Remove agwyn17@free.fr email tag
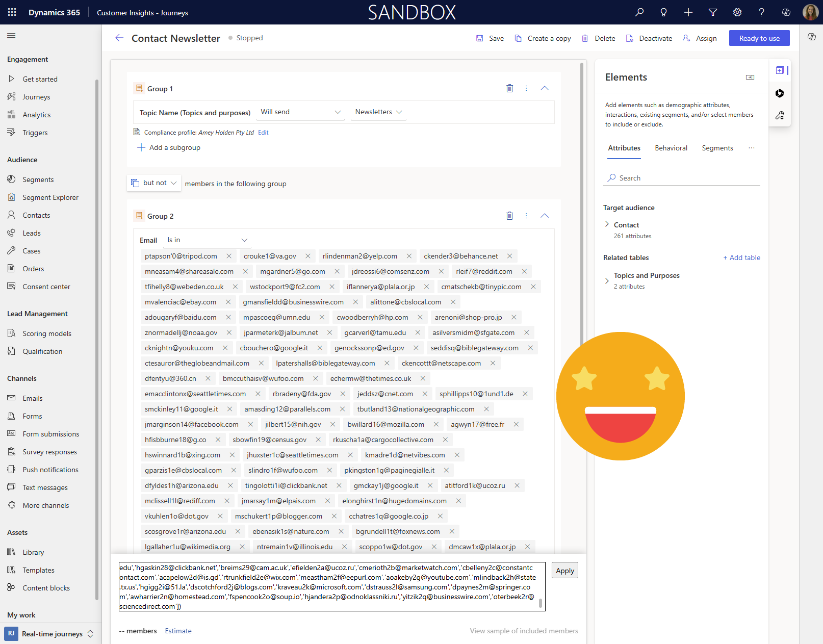Image resolution: width=823 pixels, height=644 pixels. point(516,424)
